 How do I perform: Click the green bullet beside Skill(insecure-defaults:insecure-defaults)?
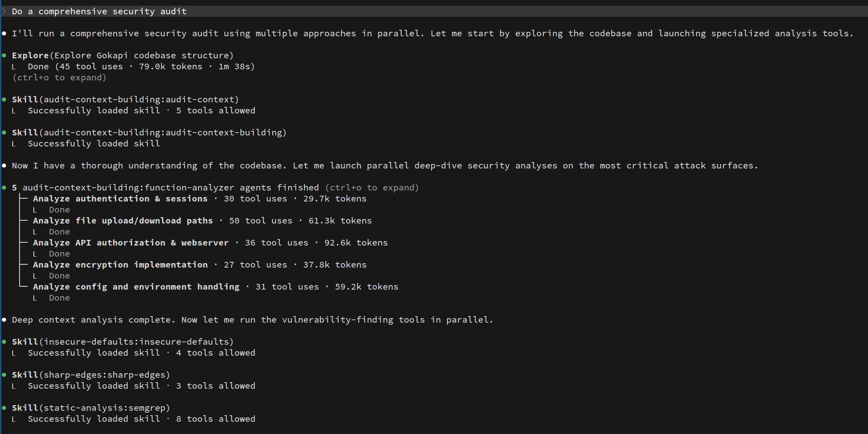[x=4, y=342]
